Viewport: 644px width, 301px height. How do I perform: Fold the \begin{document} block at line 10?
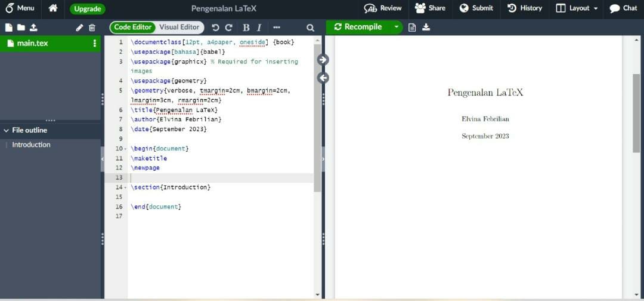(125, 149)
